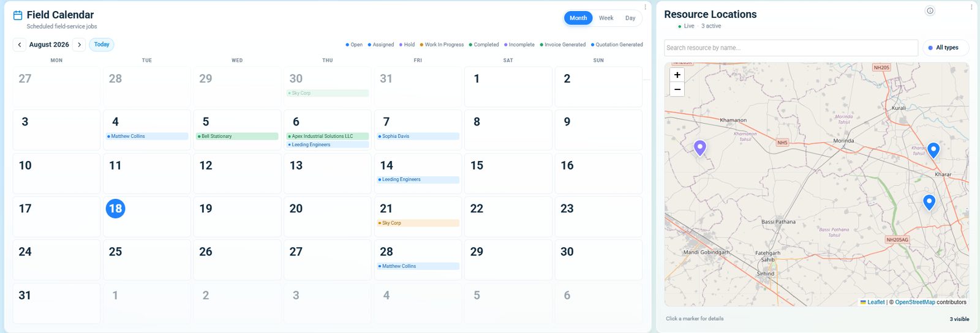Select the highlighted date 18
The width and height of the screenshot is (980, 333).
tap(115, 209)
